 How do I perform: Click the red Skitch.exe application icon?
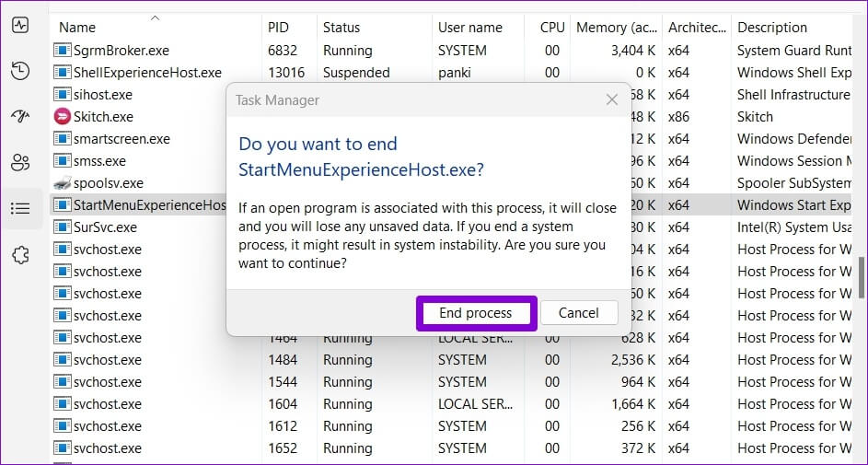click(63, 117)
